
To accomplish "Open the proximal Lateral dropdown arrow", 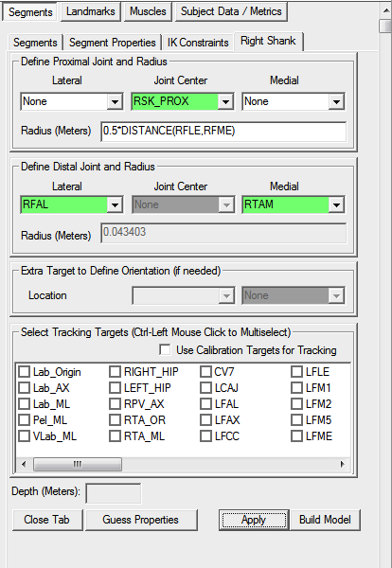I will coord(115,101).
